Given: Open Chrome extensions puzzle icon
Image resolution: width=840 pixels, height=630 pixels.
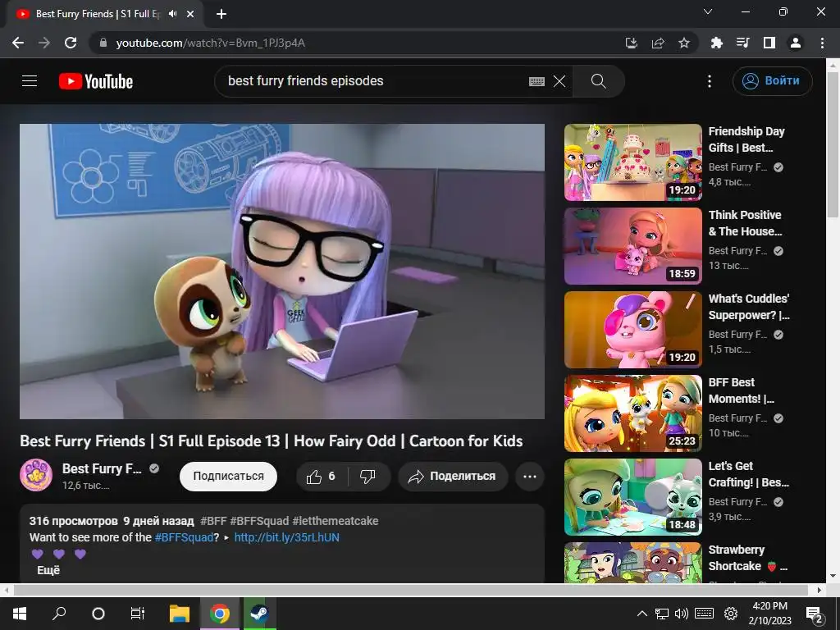Looking at the screenshot, I should 716,43.
